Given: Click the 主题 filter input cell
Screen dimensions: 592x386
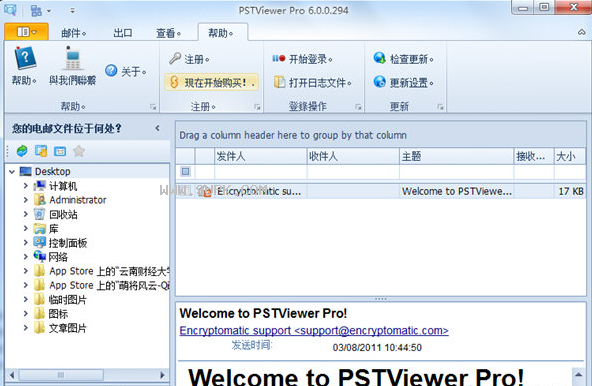Looking at the screenshot, I should (x=456, y=172).
